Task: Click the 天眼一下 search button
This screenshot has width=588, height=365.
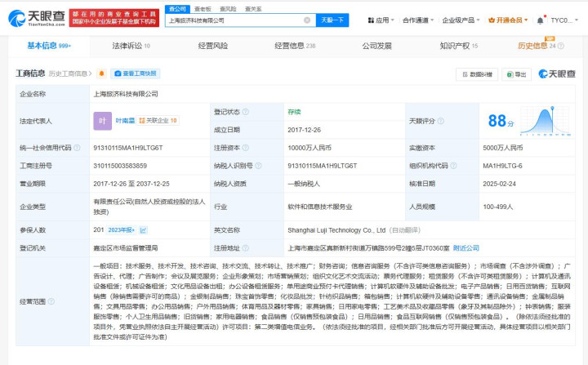Action: pos(332,20)
